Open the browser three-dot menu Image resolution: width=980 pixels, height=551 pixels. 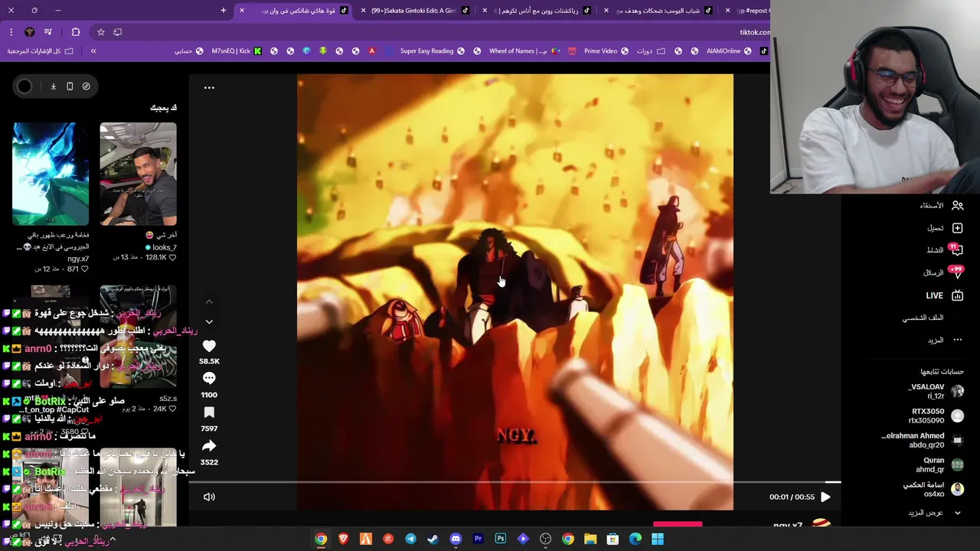[11, 32]
